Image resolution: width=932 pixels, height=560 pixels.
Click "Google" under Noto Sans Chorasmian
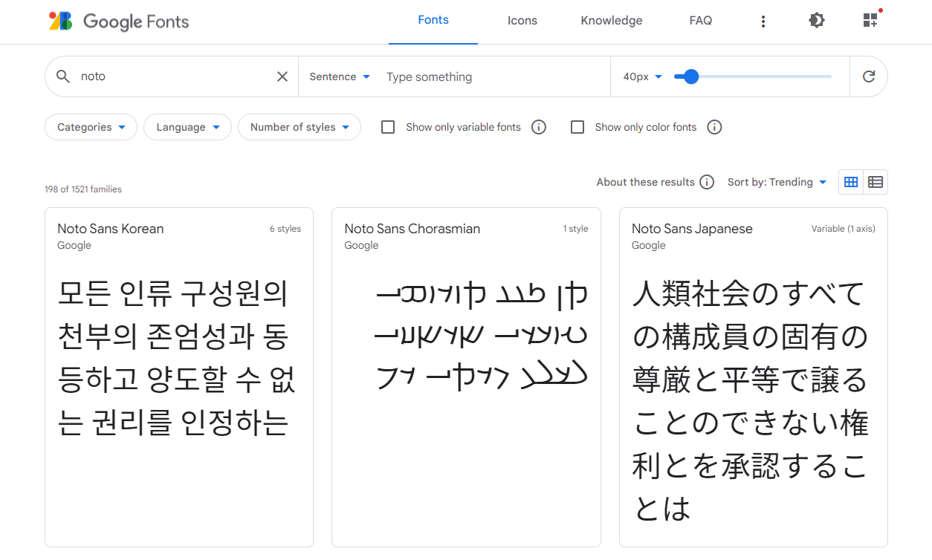click(362, 246)
